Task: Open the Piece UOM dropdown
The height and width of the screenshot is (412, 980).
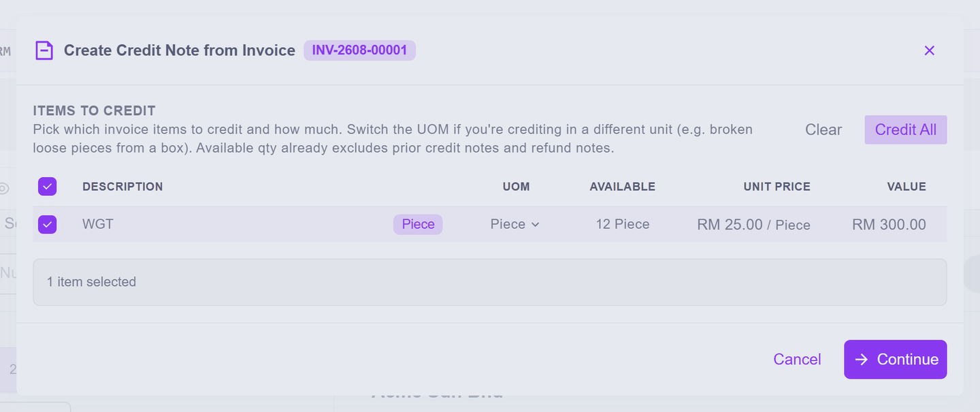Action: coord(515,224)
